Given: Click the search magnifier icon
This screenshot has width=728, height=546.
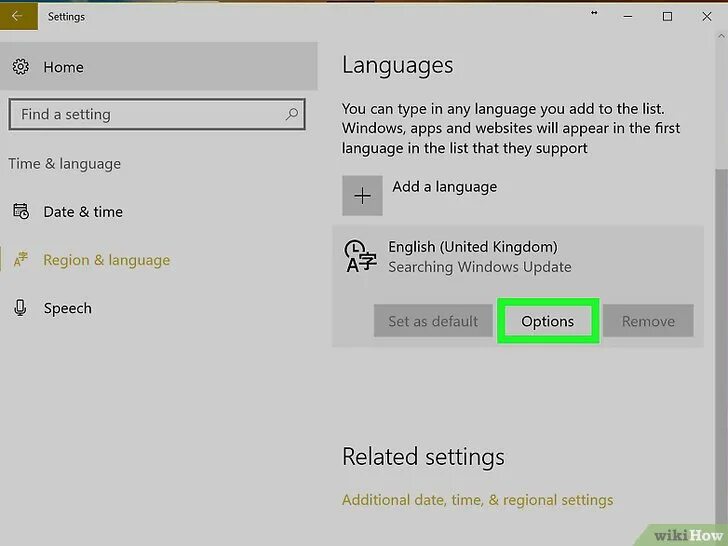Looking at the screenshot, I should [292, 114].
